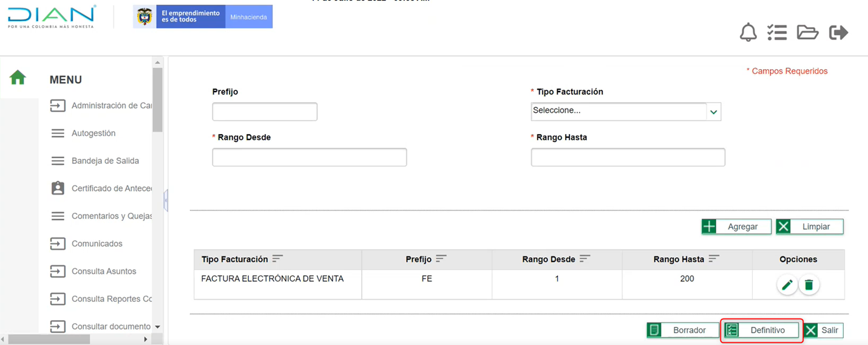
Task: Sort by Rango Hasta column icon
Action: (x=714, y=259)
